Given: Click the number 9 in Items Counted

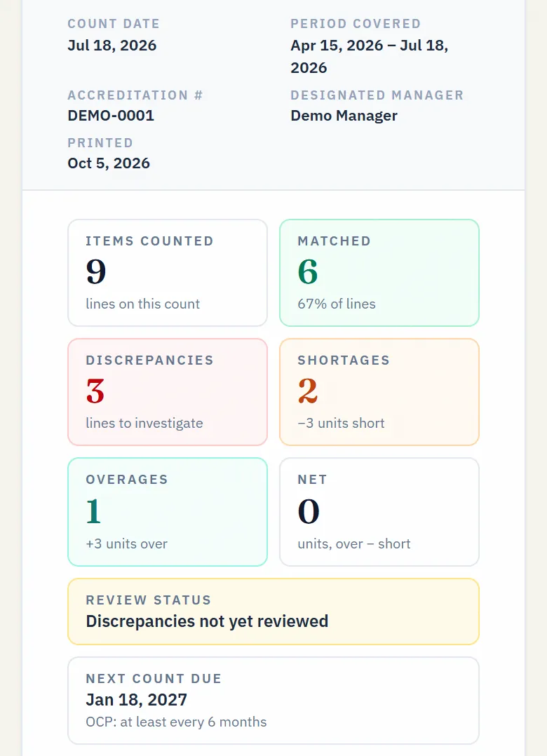Looking at the screenshot, I should tap(96, 271).
